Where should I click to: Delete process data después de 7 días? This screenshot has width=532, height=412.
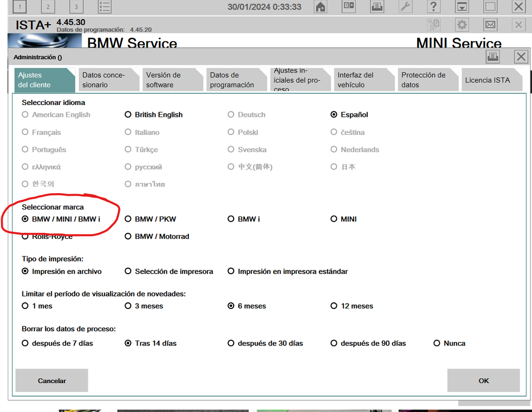click(x=57, y=344)
